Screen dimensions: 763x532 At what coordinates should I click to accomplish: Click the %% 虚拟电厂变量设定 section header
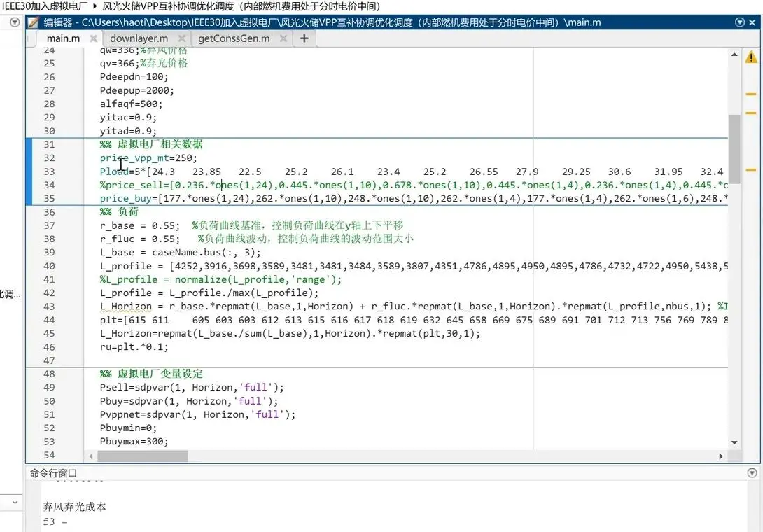coord(151,374)
